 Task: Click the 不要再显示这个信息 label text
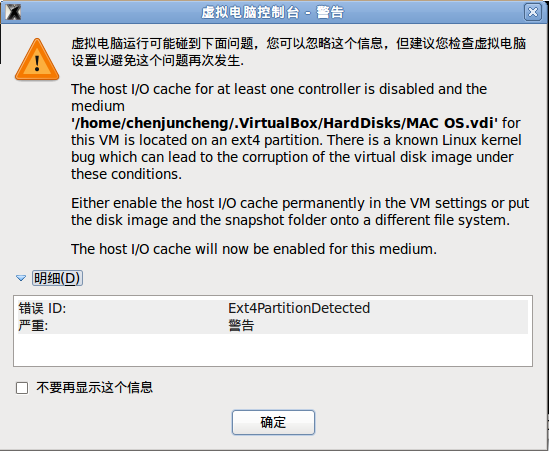[x=95, y=388]
